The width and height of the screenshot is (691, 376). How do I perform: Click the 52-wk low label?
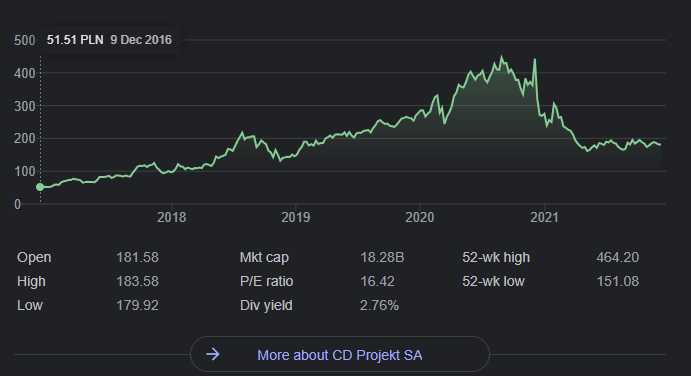coord(493,281)
